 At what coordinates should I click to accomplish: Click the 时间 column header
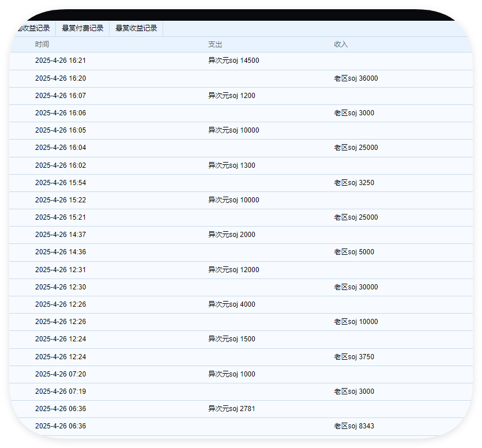[42, 44]
